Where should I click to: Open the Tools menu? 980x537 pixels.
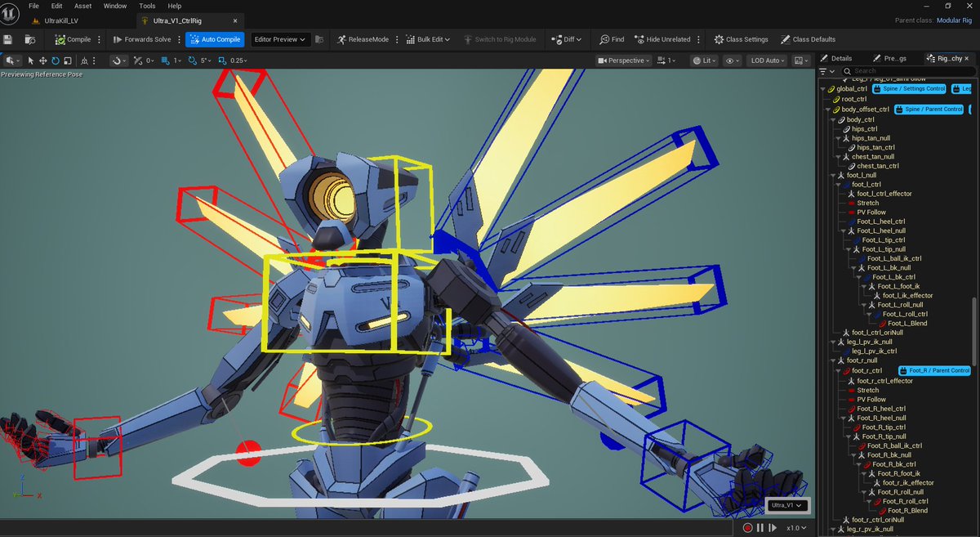[148, 6]
